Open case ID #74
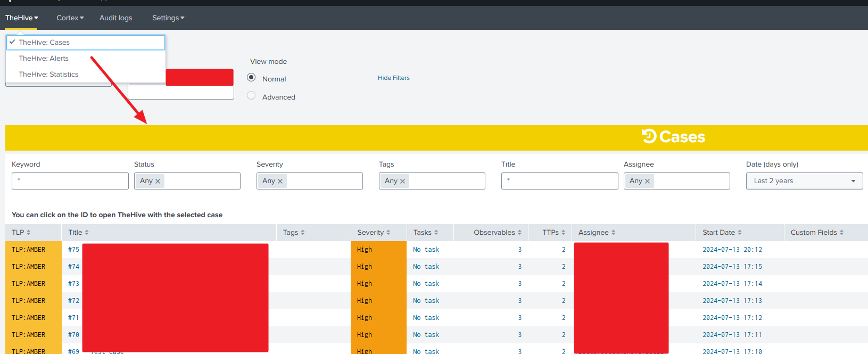 click(73, 267)
